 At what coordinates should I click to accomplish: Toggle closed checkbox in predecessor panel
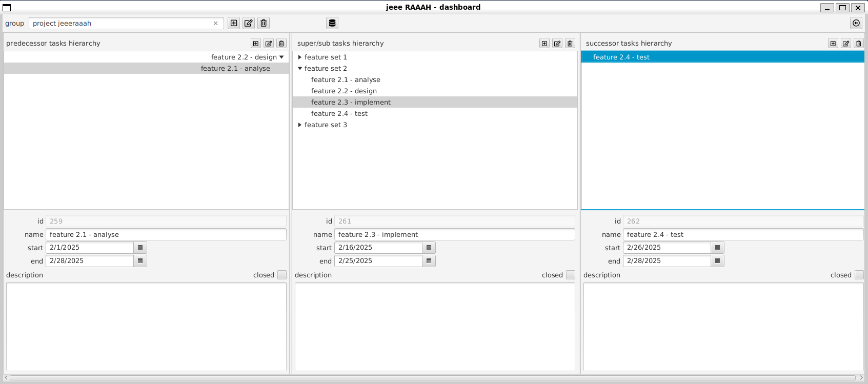click(282, 275)
